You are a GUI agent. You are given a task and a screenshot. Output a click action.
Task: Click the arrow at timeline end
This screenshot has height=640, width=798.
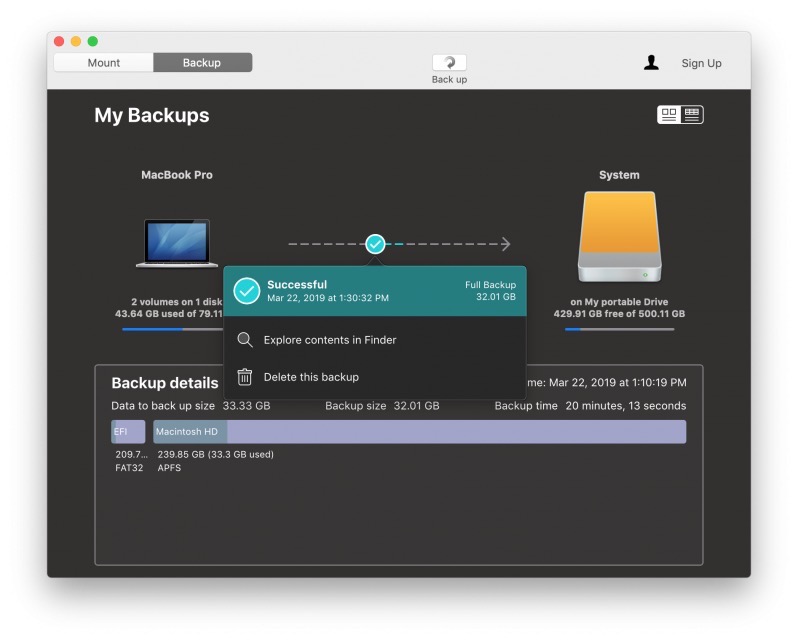505,244
